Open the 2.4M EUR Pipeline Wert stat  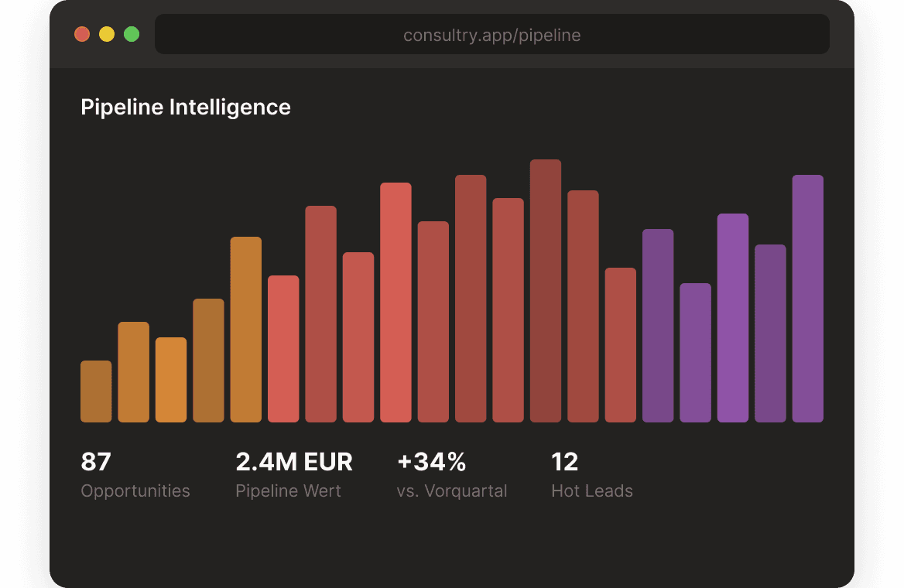pos(294,473)
